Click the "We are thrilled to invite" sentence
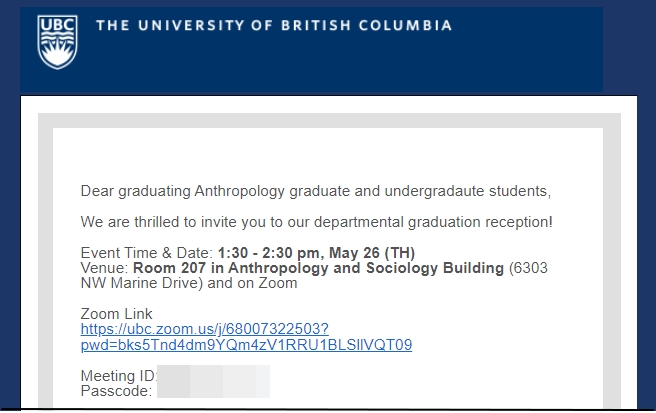The width and height of the screenshot is (656, 413). 317,222
